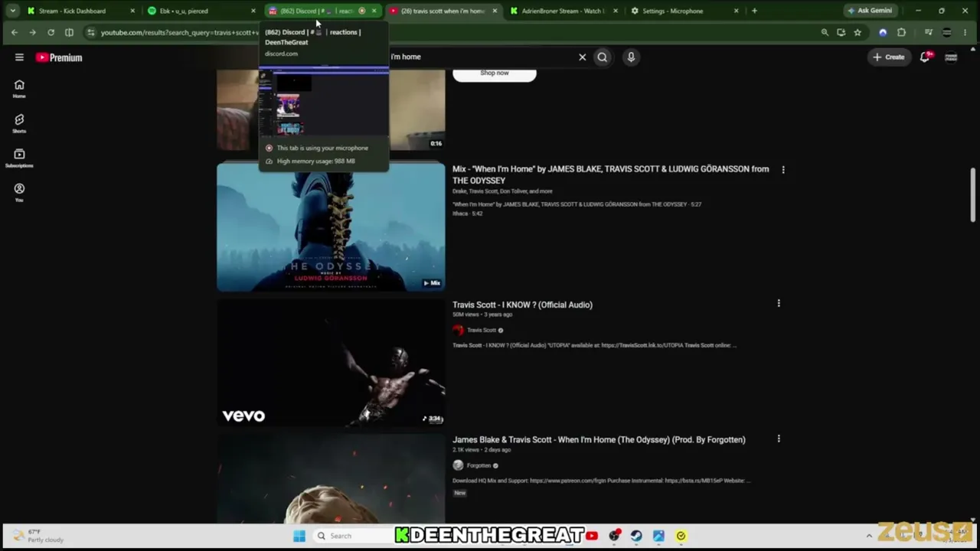Screen dimensions: 980x551
Task: Open the YouTube app in the taskbar
Action: point(592,536)
